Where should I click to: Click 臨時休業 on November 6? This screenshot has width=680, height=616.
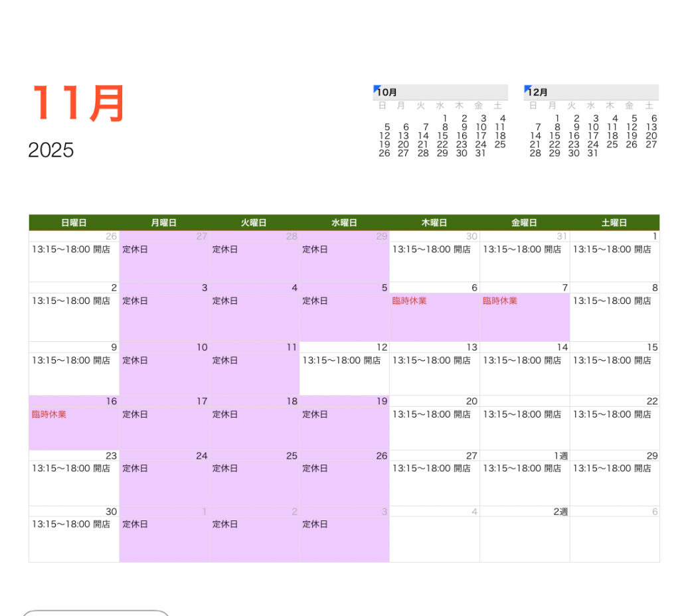pyautogui.click(x=410, y=301)
